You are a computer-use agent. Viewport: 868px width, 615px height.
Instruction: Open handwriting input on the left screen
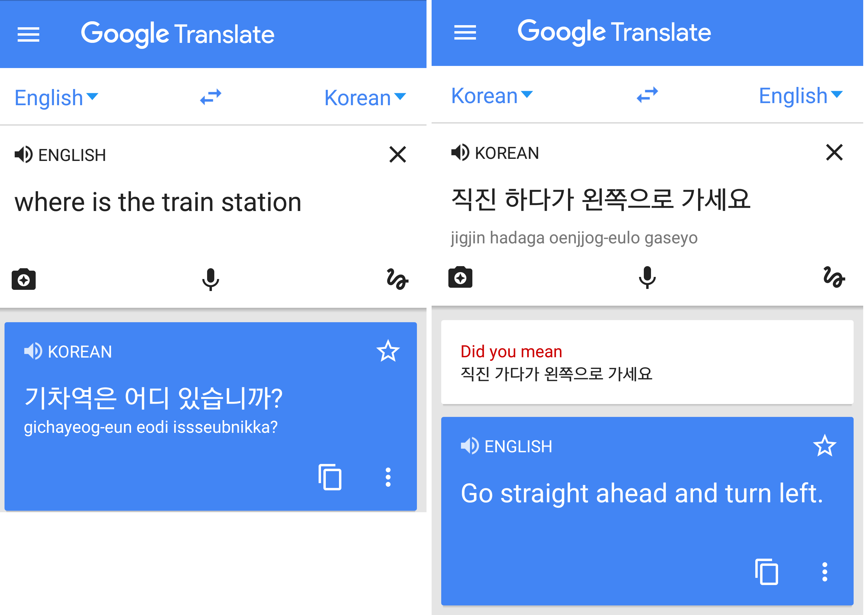coord(397,279)
